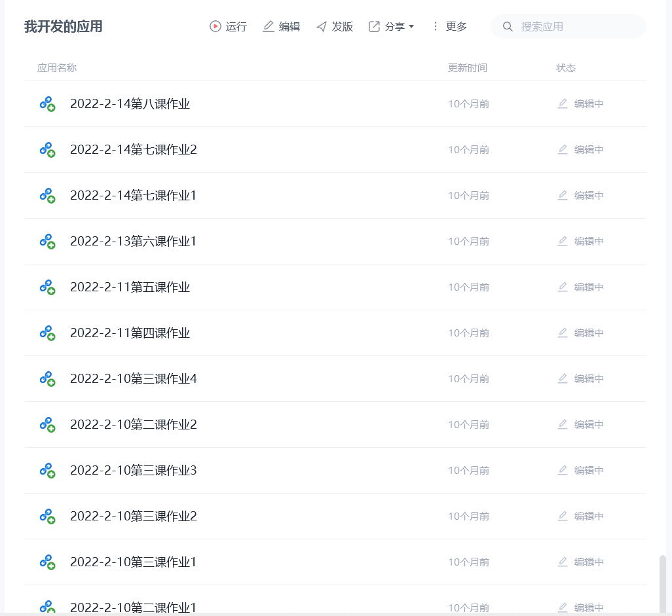
Task: Click 编辑中 next to 2022-2-11第四课作业
Action: pyautogui.click(x=589, y=333)
